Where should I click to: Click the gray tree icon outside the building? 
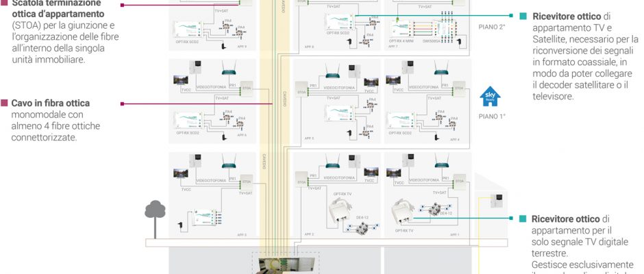pos(155,208)
